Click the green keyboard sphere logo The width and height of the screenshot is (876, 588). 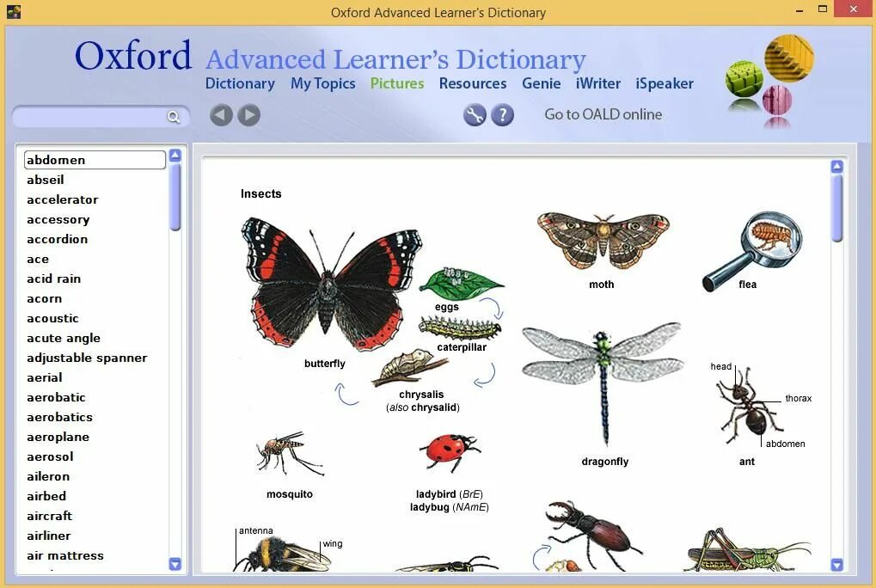[744, 79]
